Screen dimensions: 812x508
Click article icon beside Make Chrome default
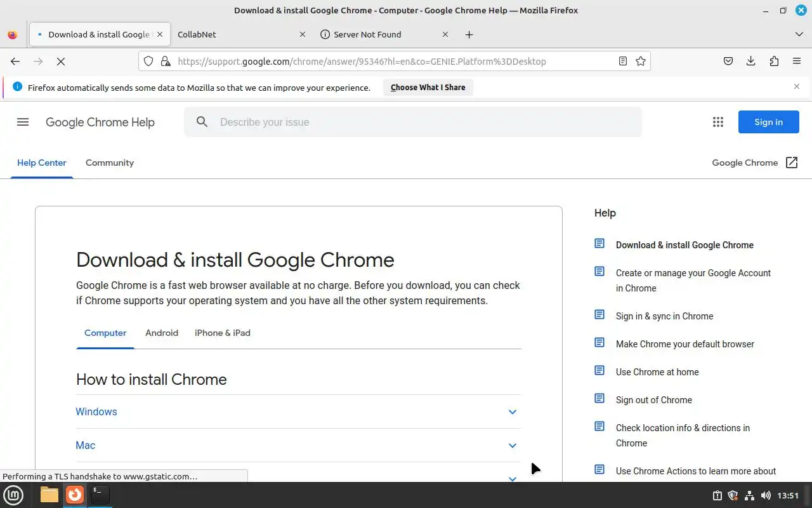[599, 342]
